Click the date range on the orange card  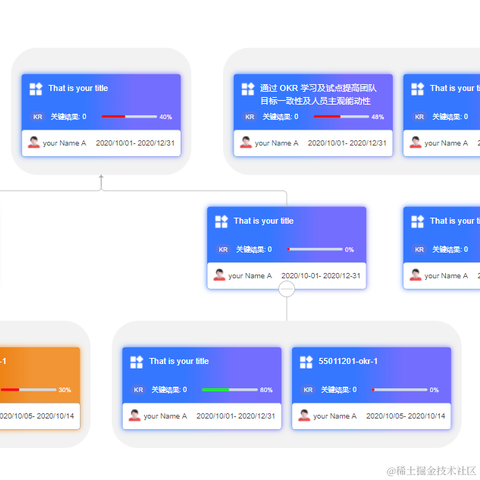[37, 416]
